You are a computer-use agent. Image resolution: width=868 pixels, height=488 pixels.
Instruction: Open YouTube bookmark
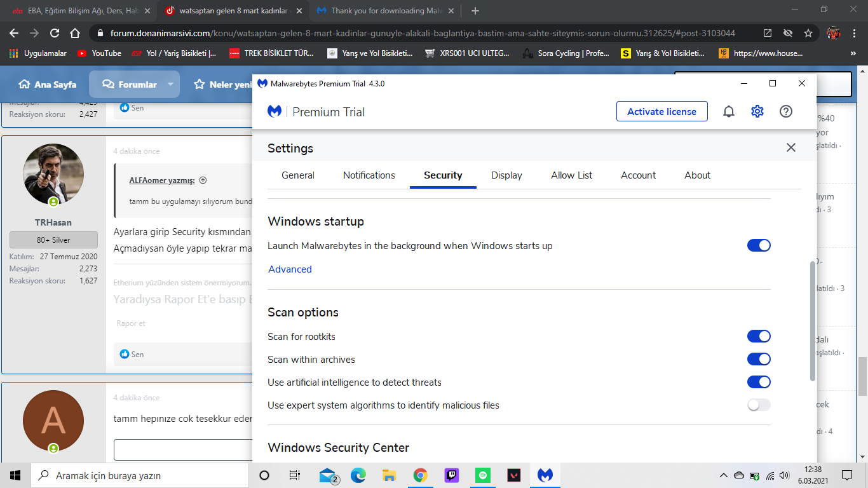(x=100, y=53)
